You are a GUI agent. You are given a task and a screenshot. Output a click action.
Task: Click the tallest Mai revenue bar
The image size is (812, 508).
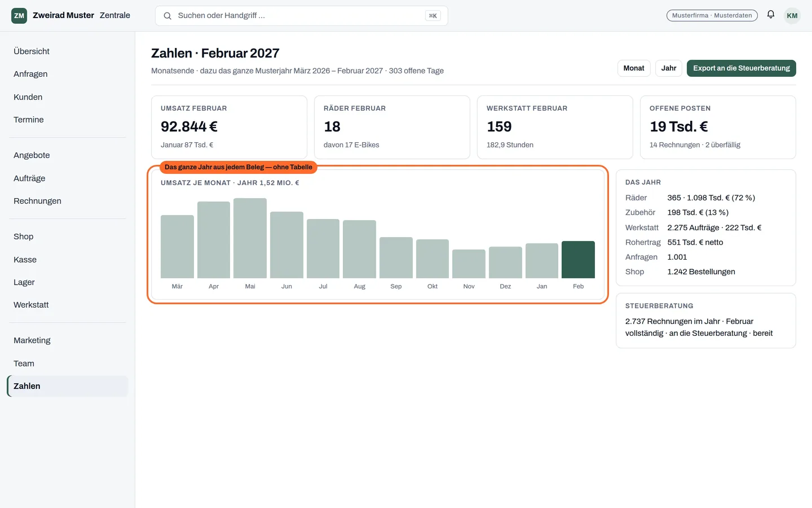[x=250, y=238]
